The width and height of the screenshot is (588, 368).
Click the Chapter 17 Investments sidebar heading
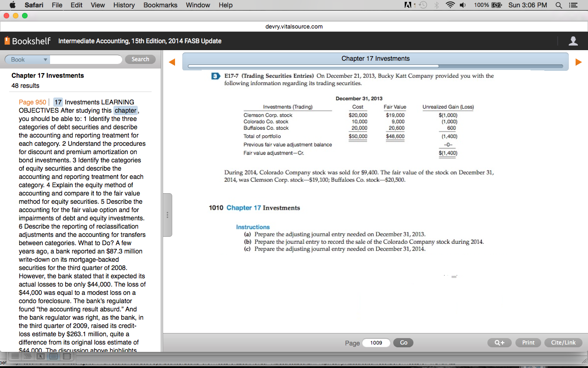[x=48, y=75]
